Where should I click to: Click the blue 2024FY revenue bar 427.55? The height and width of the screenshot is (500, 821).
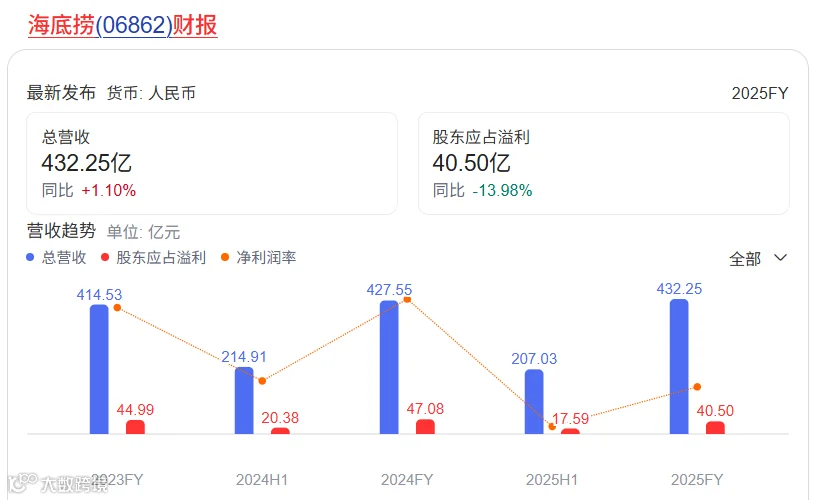click(x=389, y=367)
